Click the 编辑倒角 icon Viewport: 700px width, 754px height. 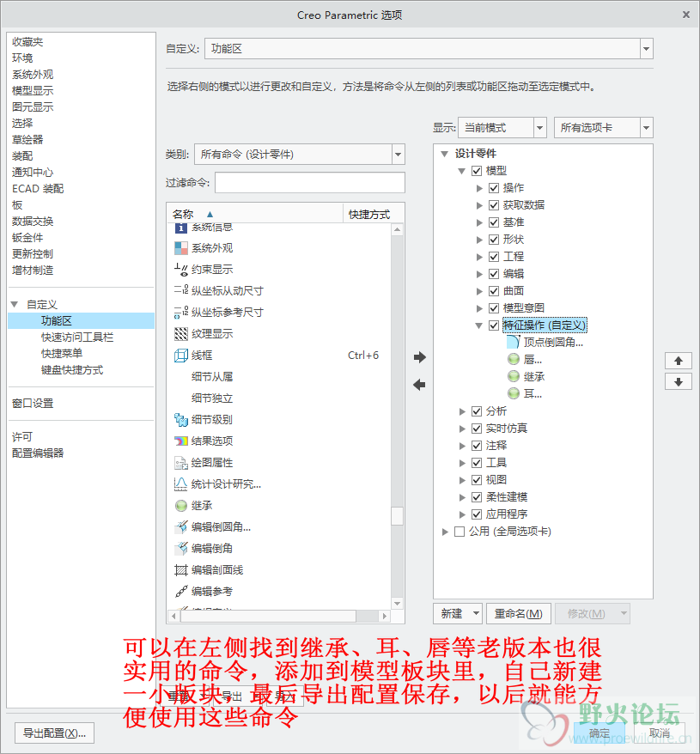coord(181,548)
